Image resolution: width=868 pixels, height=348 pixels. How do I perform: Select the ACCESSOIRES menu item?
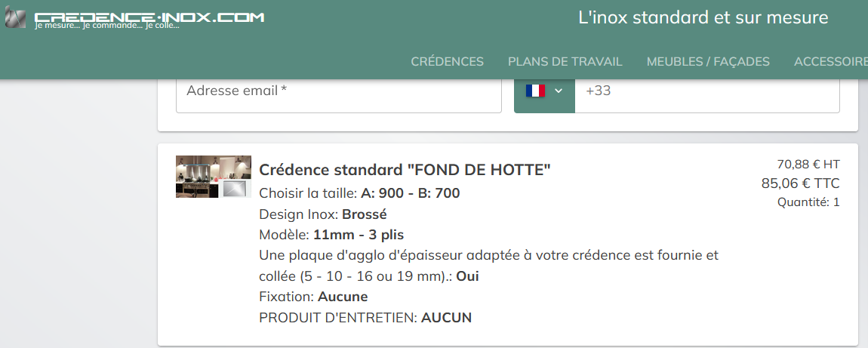(x=830, y=62)
